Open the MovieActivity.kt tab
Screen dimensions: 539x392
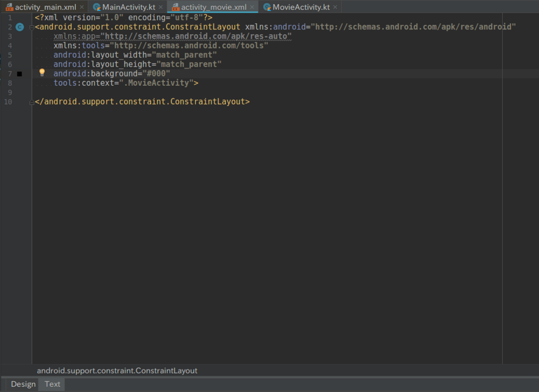coord(301,7)
